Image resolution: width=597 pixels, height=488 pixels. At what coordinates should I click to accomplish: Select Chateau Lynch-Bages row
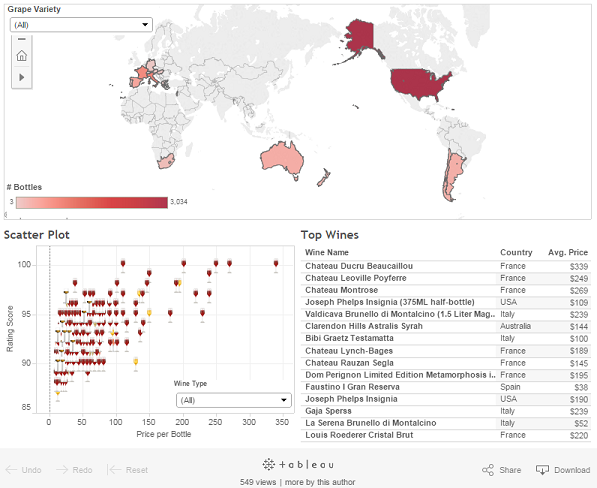[446, 351]
